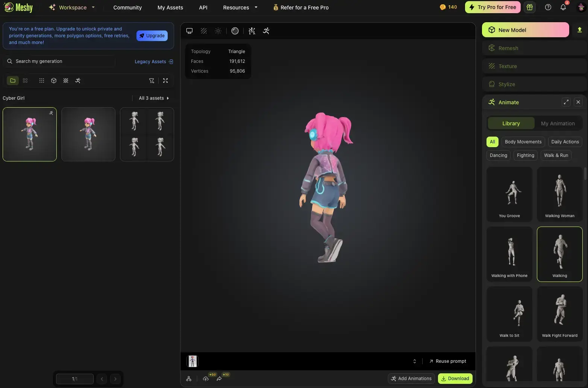Select the Stylize icon in the right sidebar
This screenshot has height=388, width=588.
[x=492, y=84]
